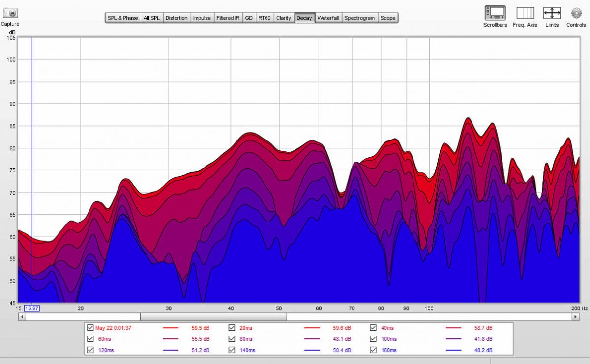590x364 pixels.
Task: Click the horizontal scrollbar left arrow
Action: tap(22, 317)
